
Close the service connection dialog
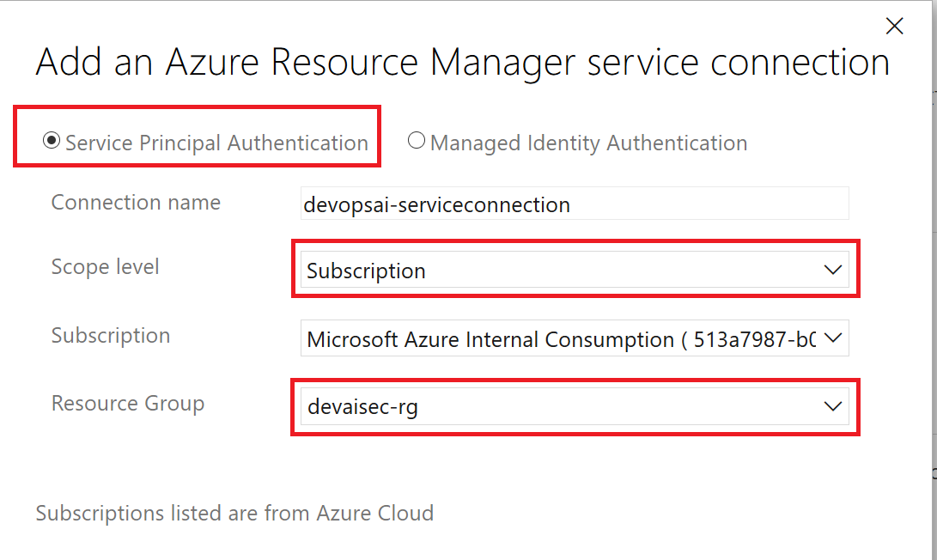coord(895,26)
